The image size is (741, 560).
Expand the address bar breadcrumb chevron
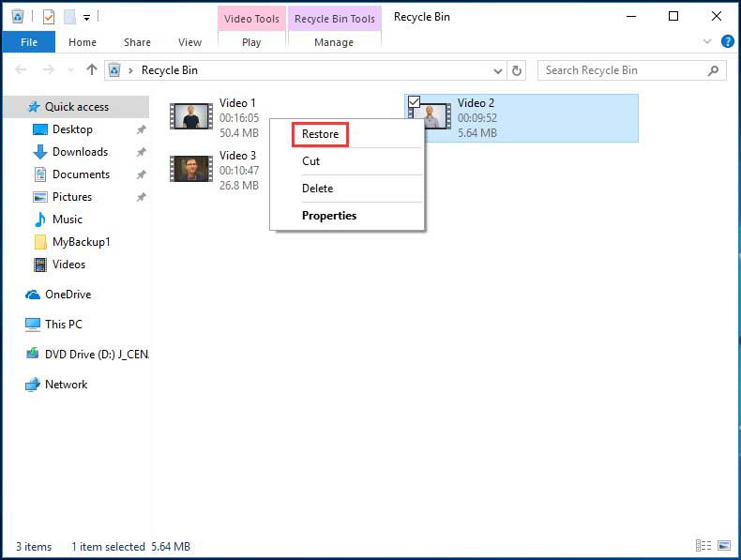click(130, 71)
